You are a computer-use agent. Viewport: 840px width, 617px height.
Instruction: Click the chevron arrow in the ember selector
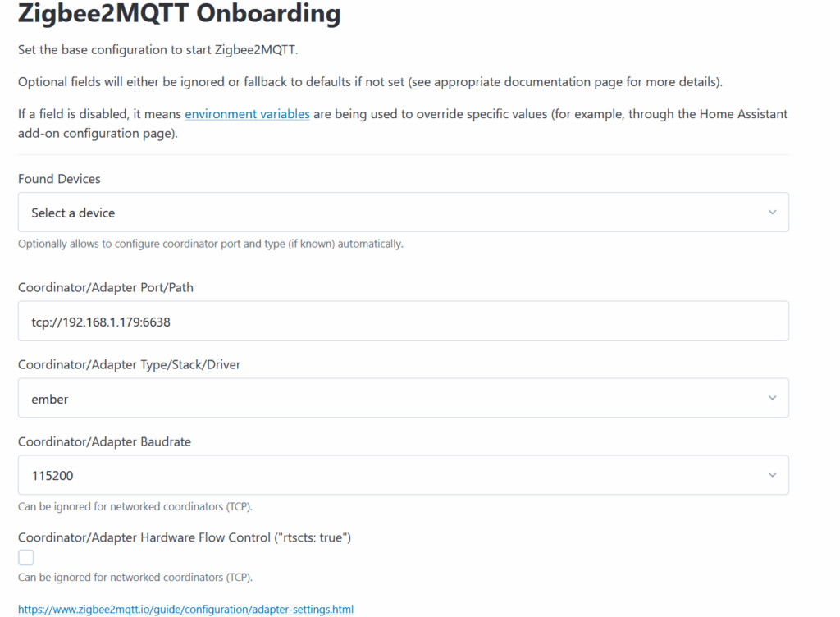click(x=772, y=399)
